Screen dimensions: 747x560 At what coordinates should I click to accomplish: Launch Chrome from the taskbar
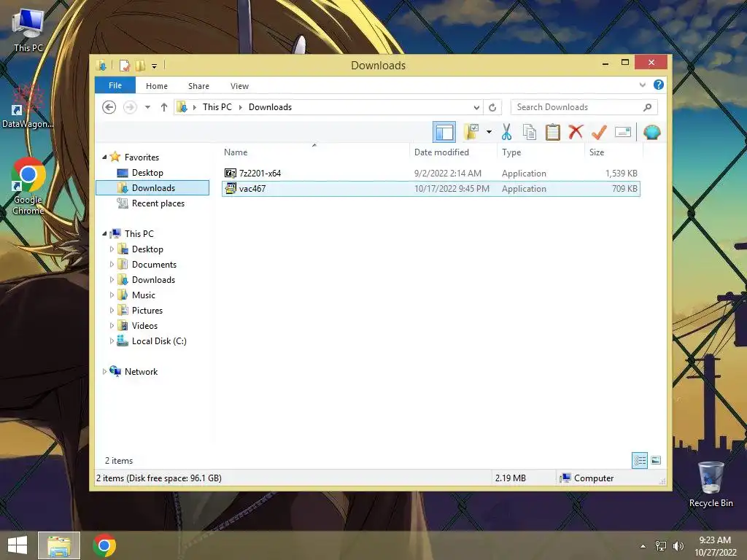[x=104, y=545]
